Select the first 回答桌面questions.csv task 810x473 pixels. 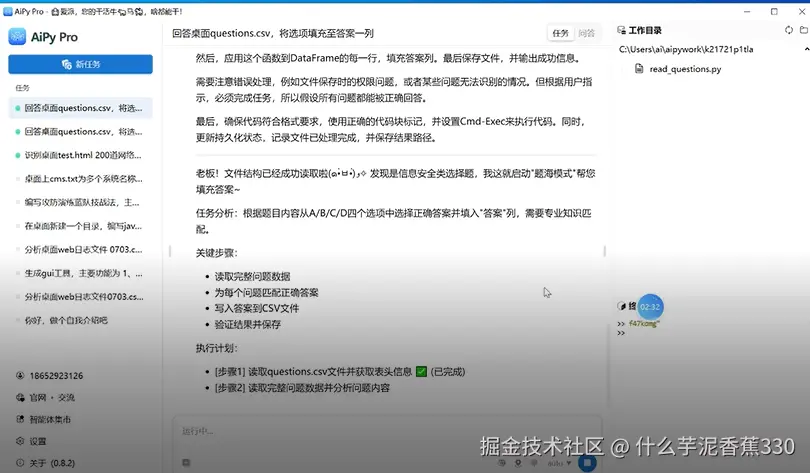81,108
